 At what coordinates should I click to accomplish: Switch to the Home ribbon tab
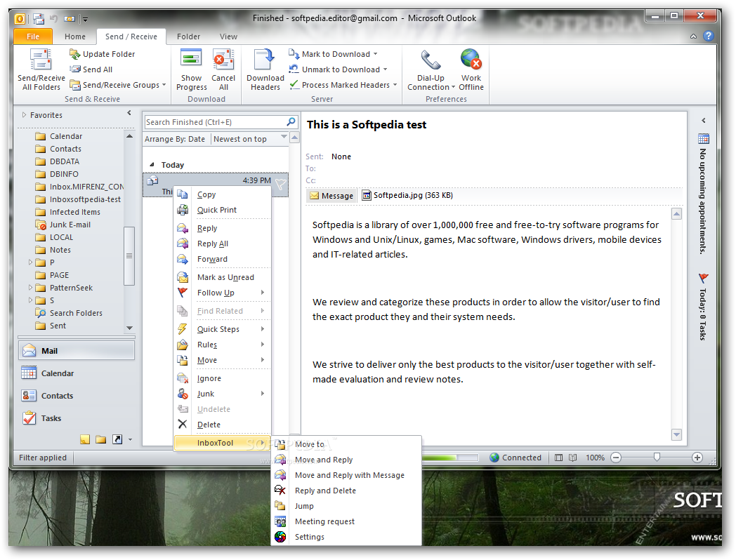(x=75, y=36)
